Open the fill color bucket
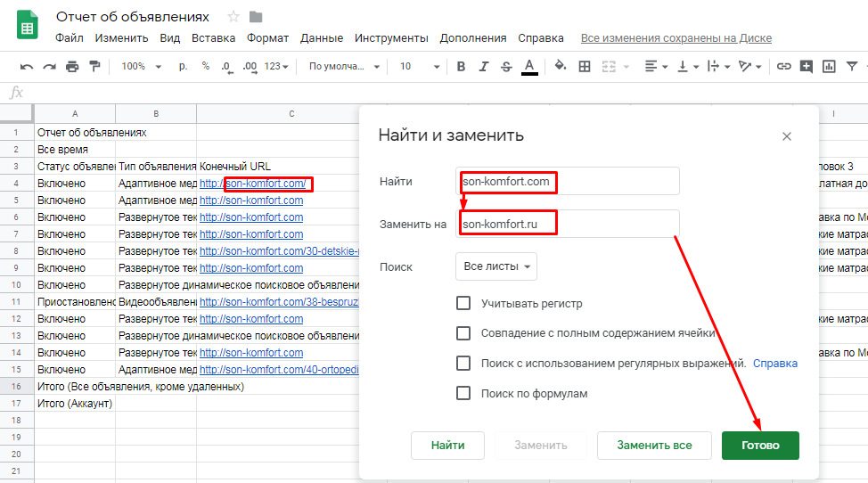 [561, 66]
